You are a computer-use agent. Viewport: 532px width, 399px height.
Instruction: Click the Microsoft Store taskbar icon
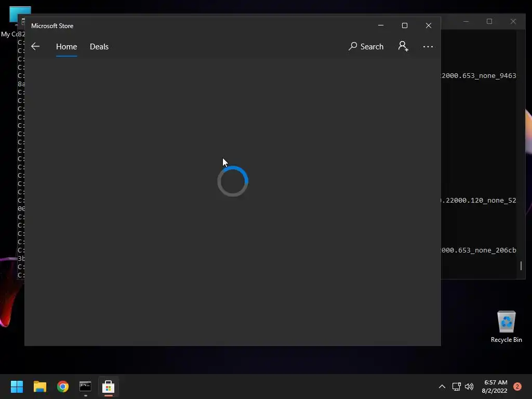[108, 387]
